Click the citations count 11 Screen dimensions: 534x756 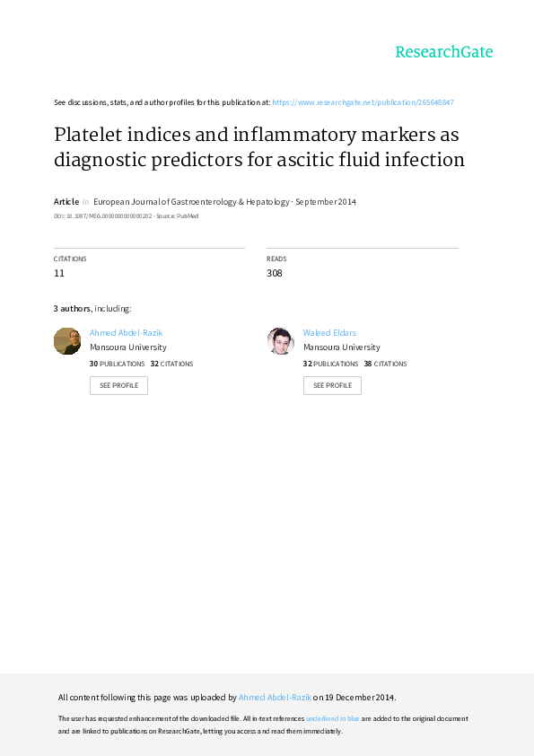(59, 273)
